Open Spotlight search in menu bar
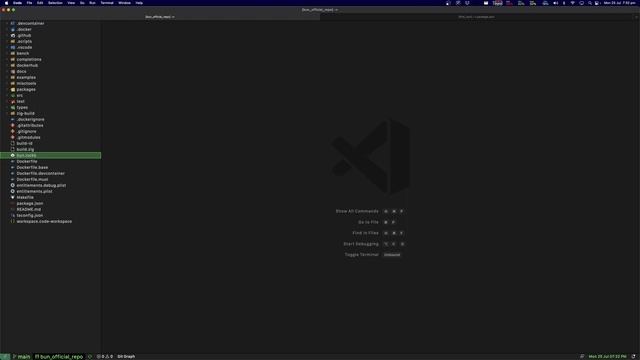The width and height of the screenshot is (640, 360). click(x=590, y=3)
